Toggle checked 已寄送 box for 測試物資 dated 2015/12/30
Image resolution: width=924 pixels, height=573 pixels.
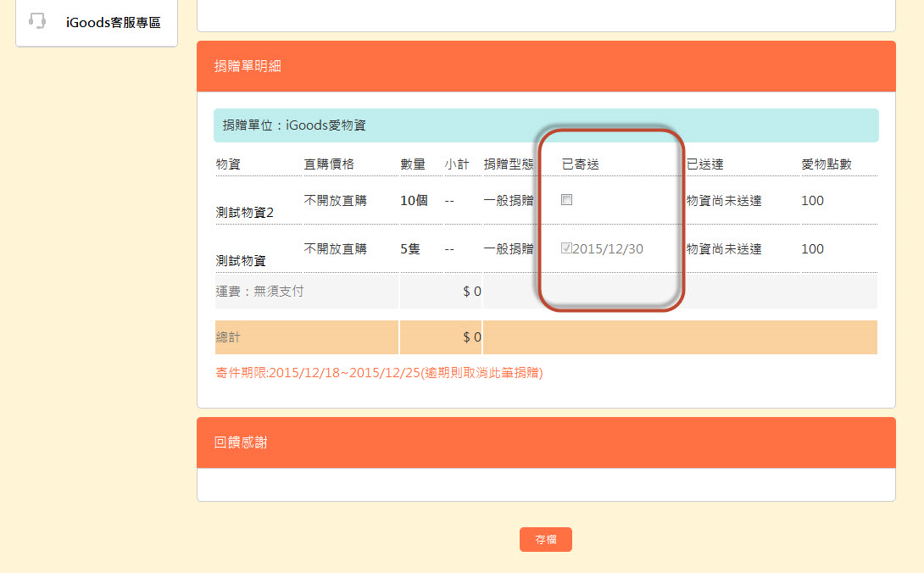tap(566, 248)
